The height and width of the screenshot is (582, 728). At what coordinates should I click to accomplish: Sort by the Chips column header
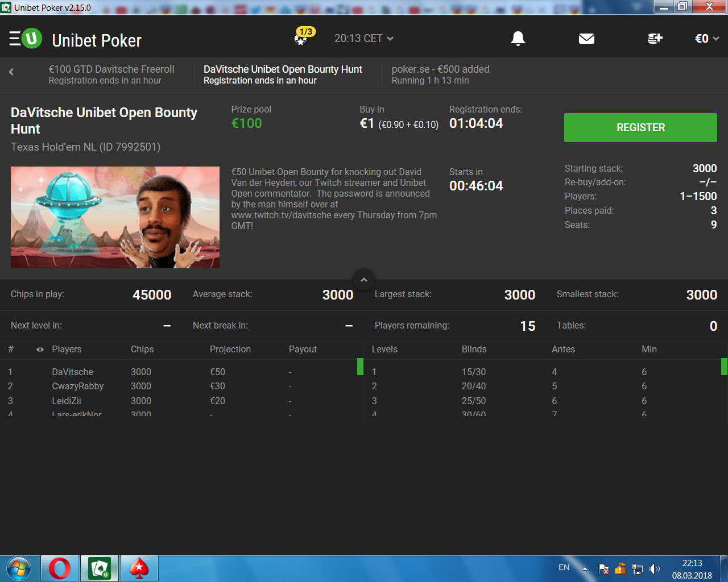click(142, 349)
